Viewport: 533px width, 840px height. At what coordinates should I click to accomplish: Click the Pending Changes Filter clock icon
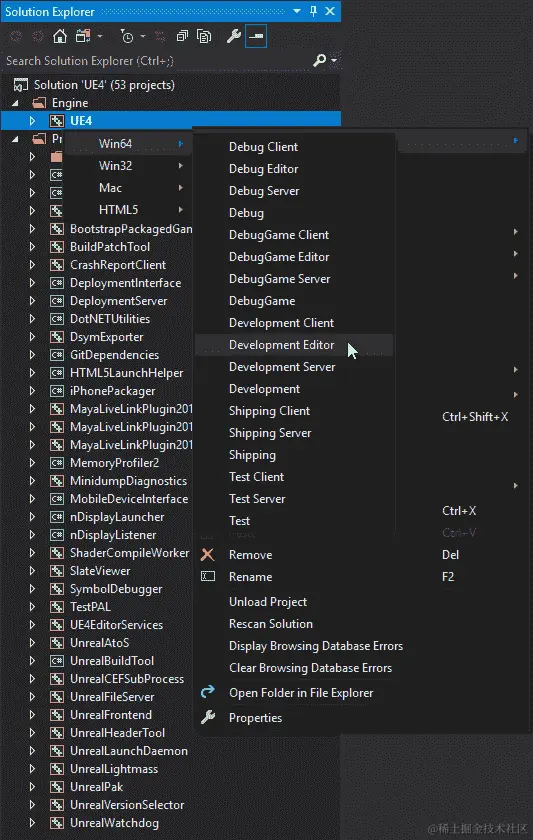pos(127,36)
